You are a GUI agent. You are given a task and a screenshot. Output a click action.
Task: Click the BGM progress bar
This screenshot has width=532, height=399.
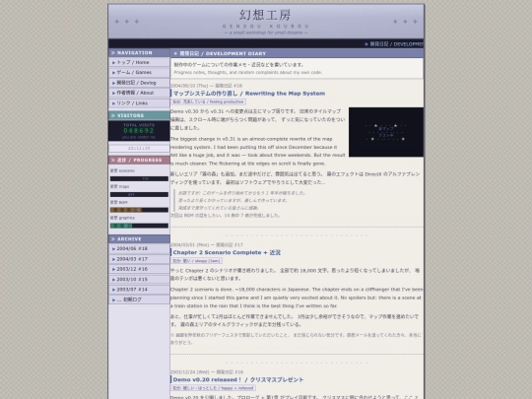tap(139, 210)
